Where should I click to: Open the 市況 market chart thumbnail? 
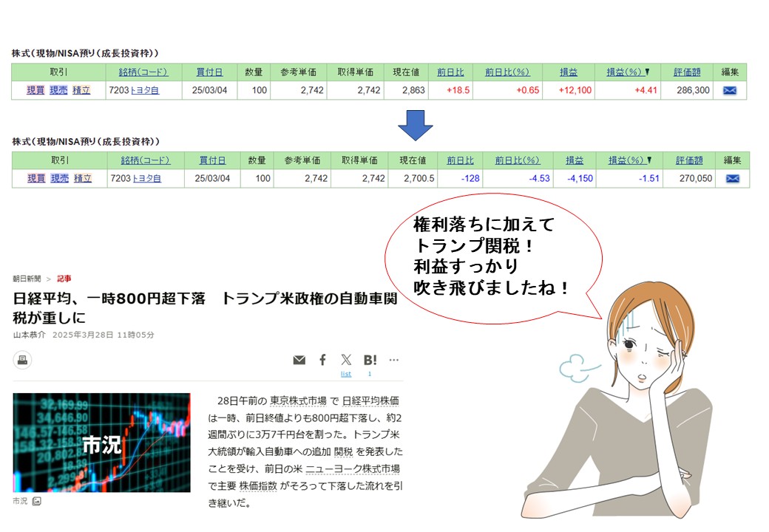101,443
